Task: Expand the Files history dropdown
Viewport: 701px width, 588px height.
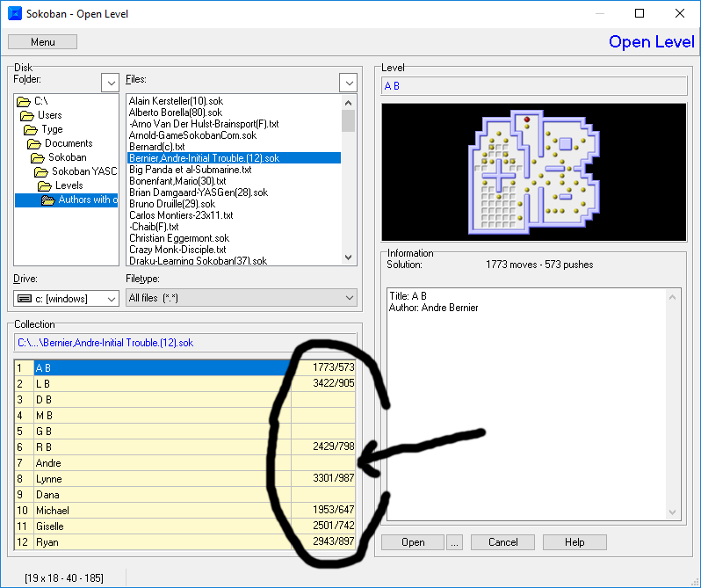Action: [348, 83]
